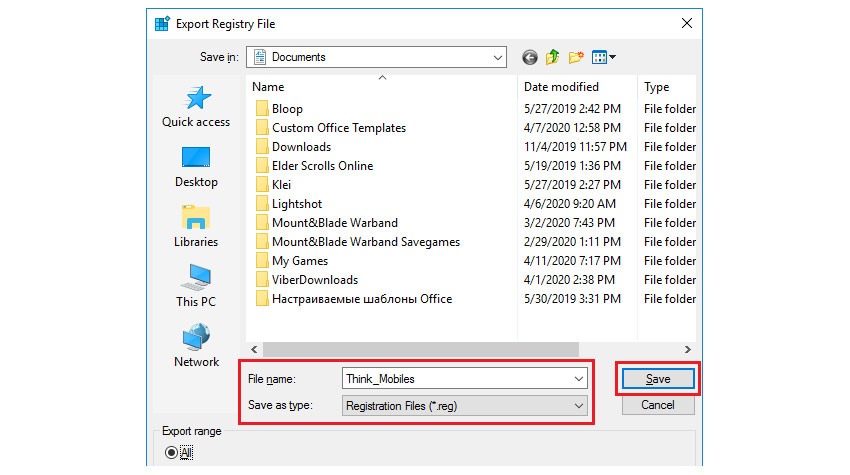
Task: Select the Lightshot folder
Action: pos(288,204)
